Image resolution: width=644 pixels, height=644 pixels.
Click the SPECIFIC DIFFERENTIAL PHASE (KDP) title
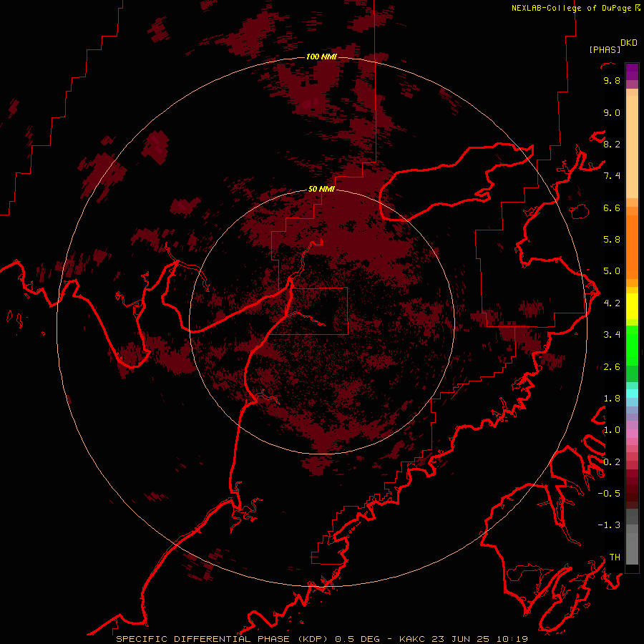223,639
